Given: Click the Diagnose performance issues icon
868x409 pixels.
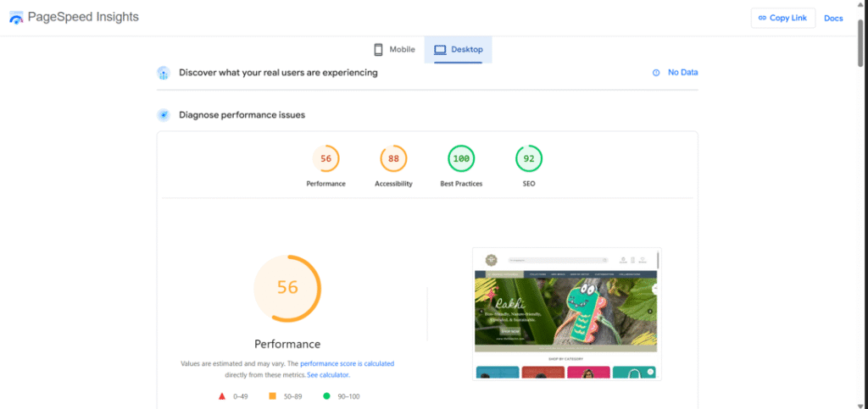Looking at the screenshot, I should (x=164, y=115).
